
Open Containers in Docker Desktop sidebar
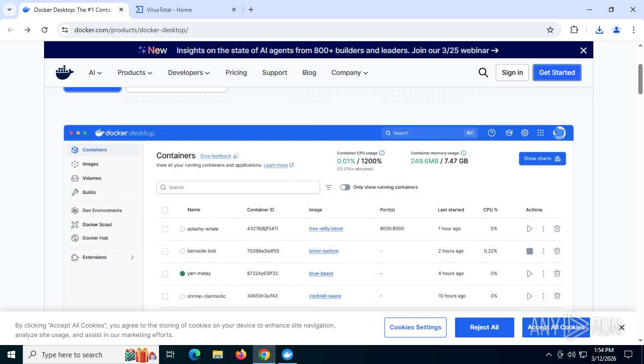(x=103, y=150)
